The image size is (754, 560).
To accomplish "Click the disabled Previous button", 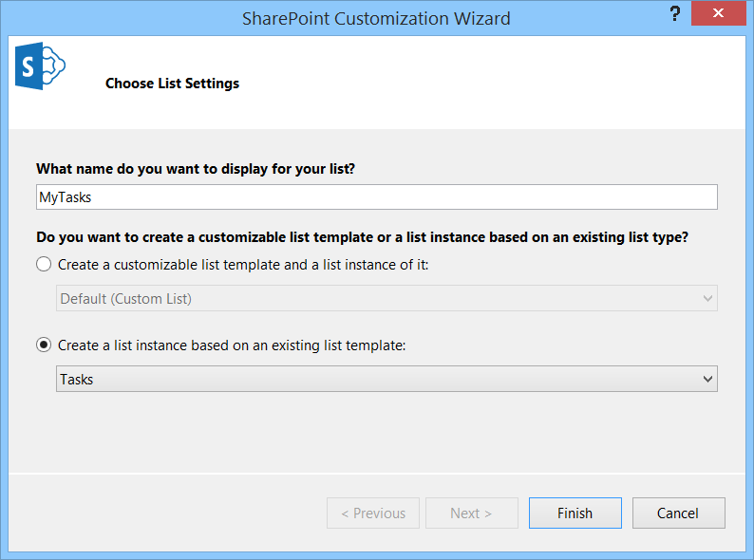I will [x=373, y=513].
